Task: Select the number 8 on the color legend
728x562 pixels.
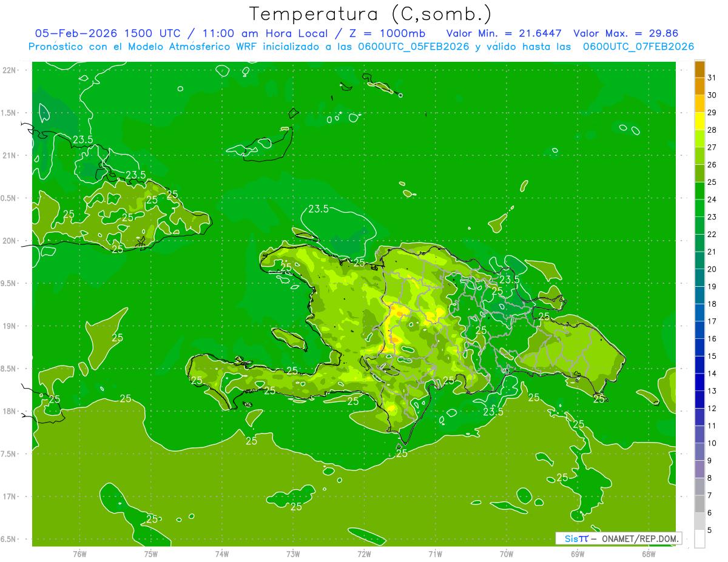Action: (710, 478)
